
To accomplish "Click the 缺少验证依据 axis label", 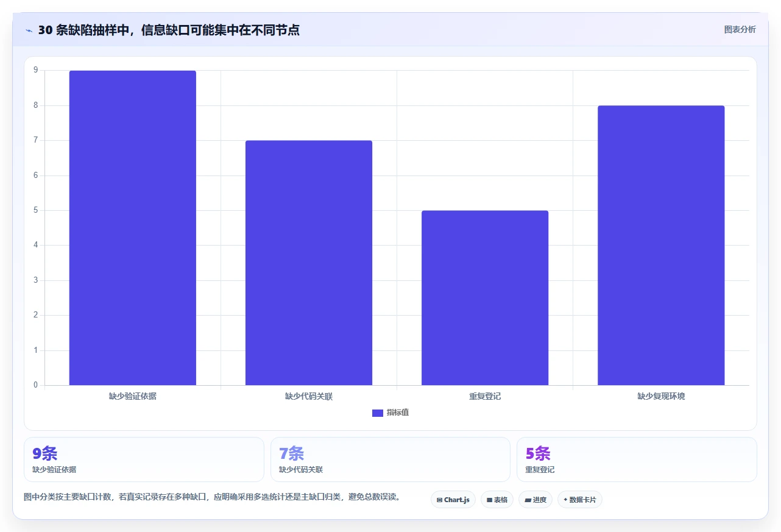I will coord(132,396).
